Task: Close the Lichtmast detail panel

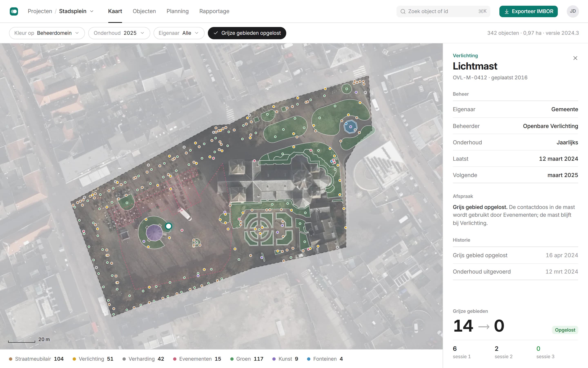Action: coord(575,58)
